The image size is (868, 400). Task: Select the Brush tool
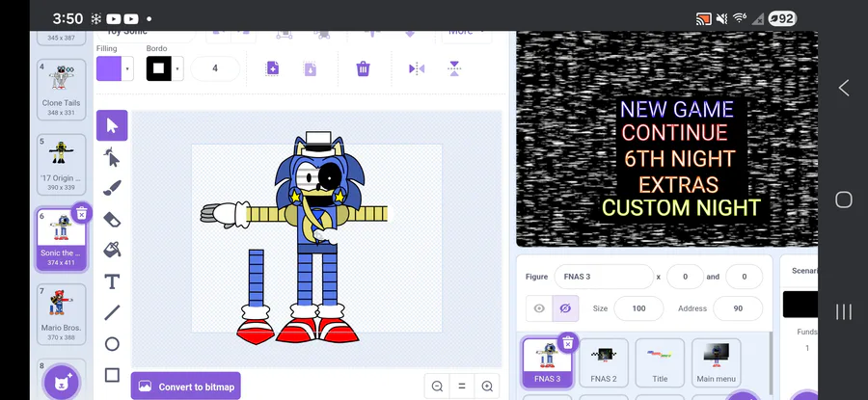pos(112,188)
